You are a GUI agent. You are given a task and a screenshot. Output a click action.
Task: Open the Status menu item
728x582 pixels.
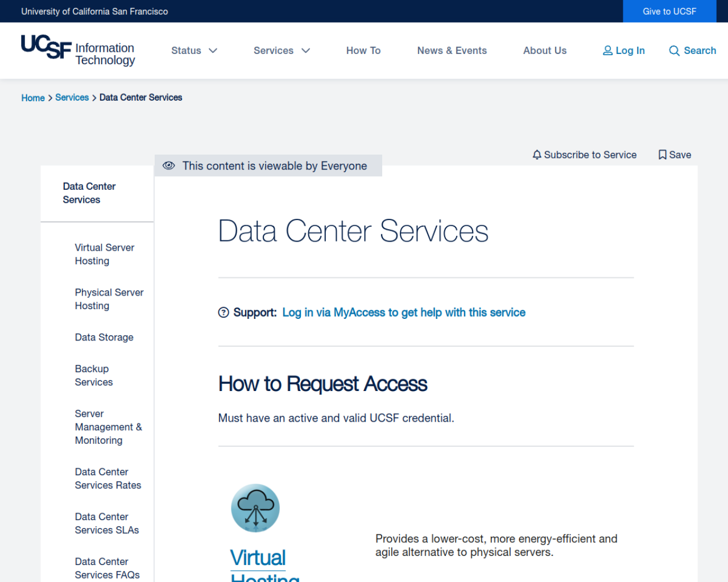pyautogui.click(x=186, y=51)
